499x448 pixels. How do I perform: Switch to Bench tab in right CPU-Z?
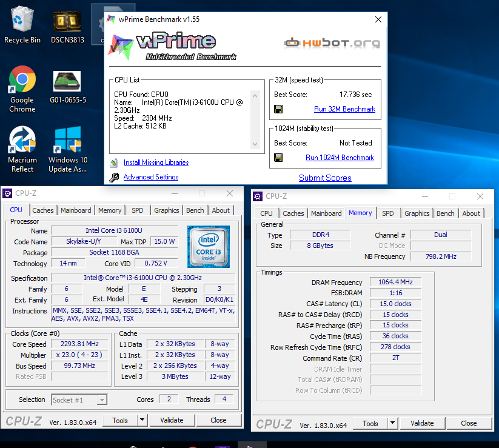click(446, 213)
